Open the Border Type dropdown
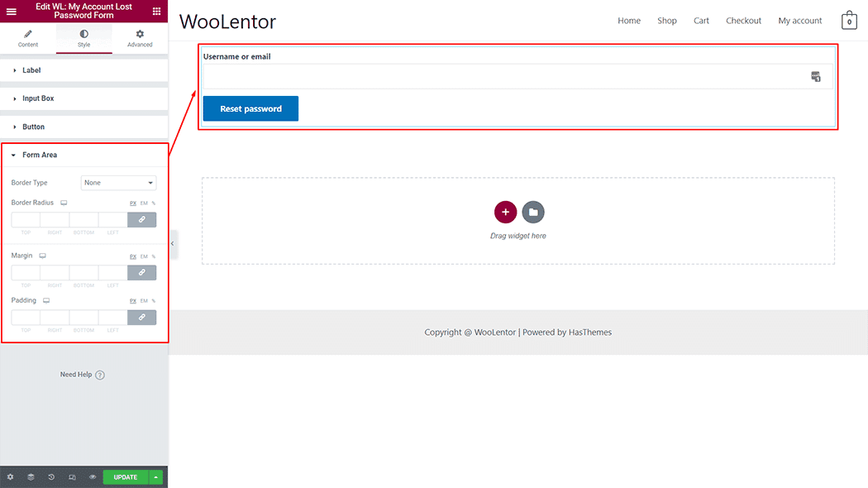Viewport: 868px width, 488px height. click(118, 183)
